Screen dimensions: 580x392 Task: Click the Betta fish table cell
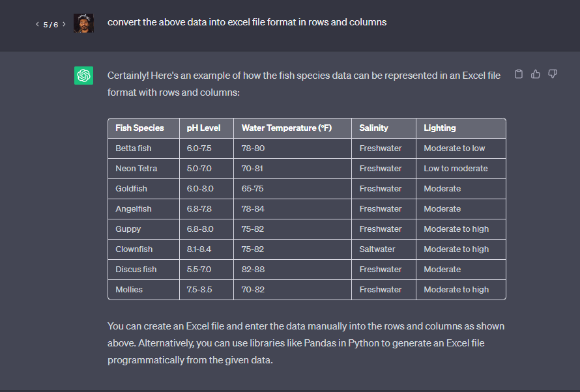point(143,148)
